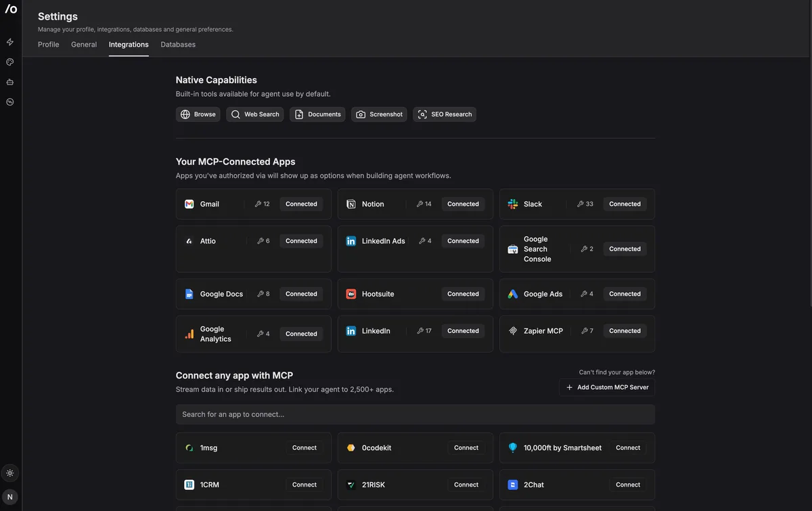Click Connected button for Gmail
This screenshot has width=812, height=511.
point(301,204)
